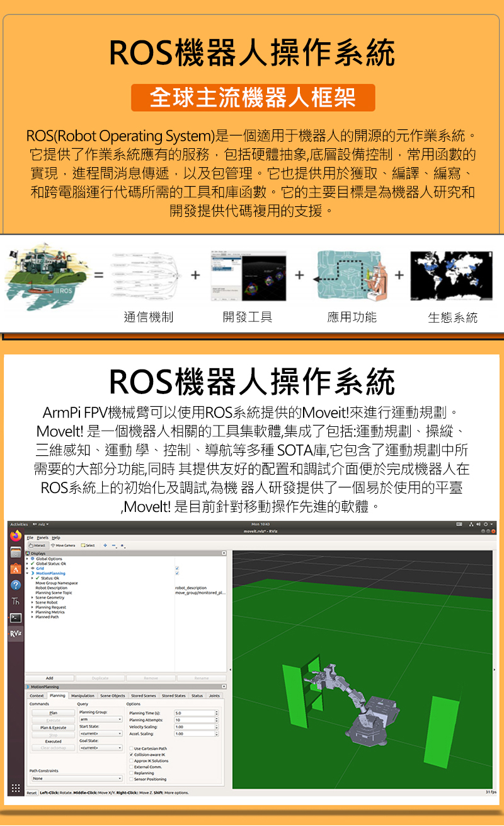This screenshot has height=826, width=504.
Task: Open the File menu
Action: pyautogui.click(x=30, y=537)
